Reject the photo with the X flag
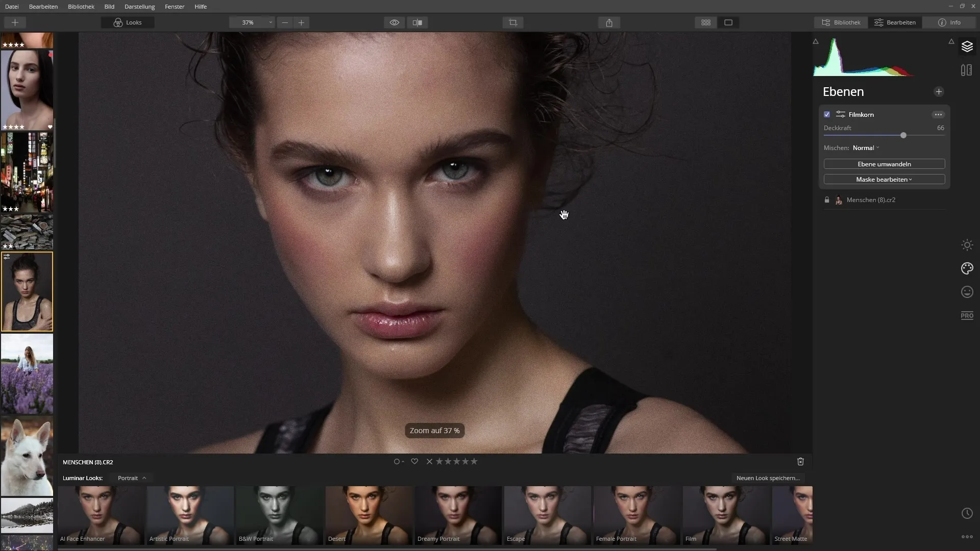The width and height of the screenshot is (980, 551). coord(429,462)
